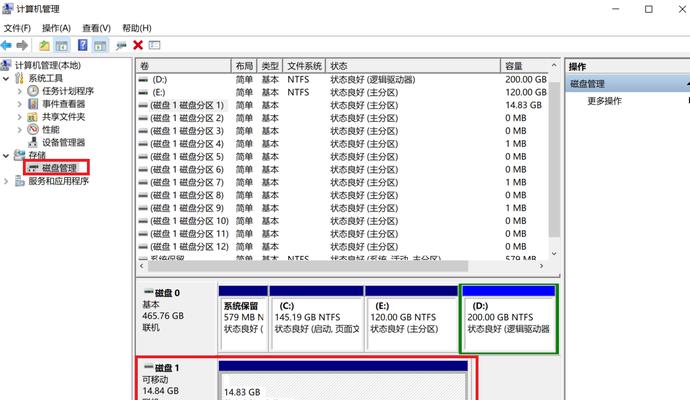Select 计算机管理(本地) root node
This screenshot has height=400, width=690.
point(48,65)
